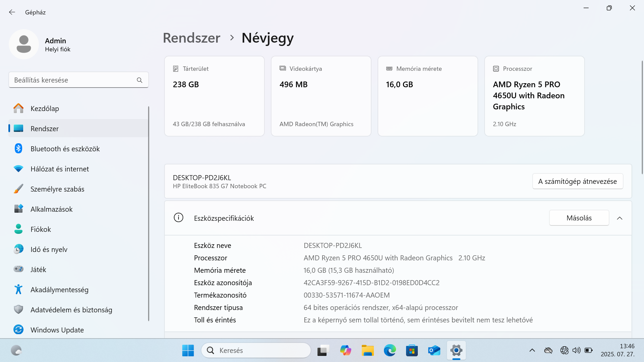This screenshot has width=644, height=362.
Task: Launch Copilot from the taskbar
Action: coord(345,351)
